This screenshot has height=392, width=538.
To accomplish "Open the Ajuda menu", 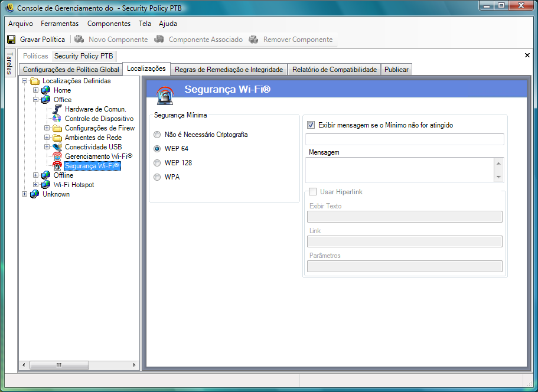I will click(168, 24).
